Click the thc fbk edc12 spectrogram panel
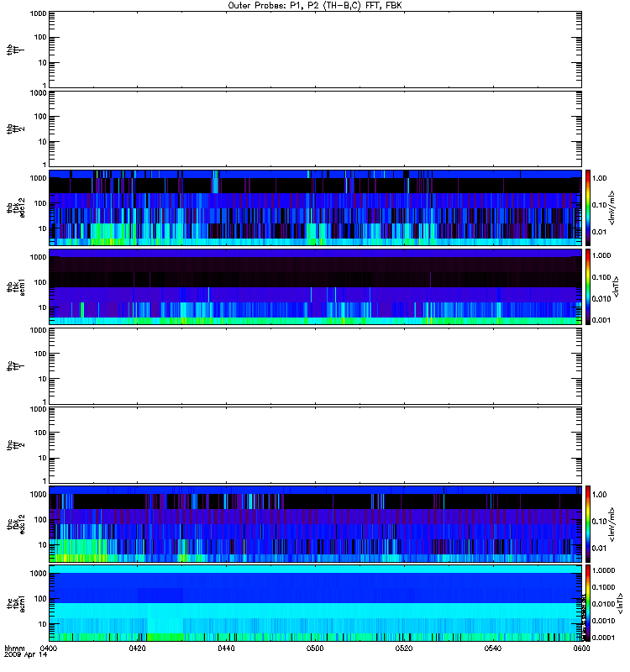Screen dimensions: 630x672 (x=315, y=523)
